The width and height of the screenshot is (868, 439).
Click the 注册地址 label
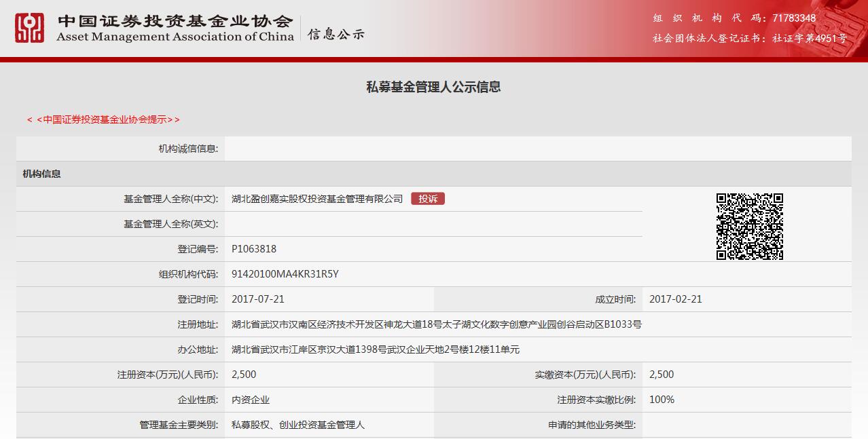tap(198, 324)
